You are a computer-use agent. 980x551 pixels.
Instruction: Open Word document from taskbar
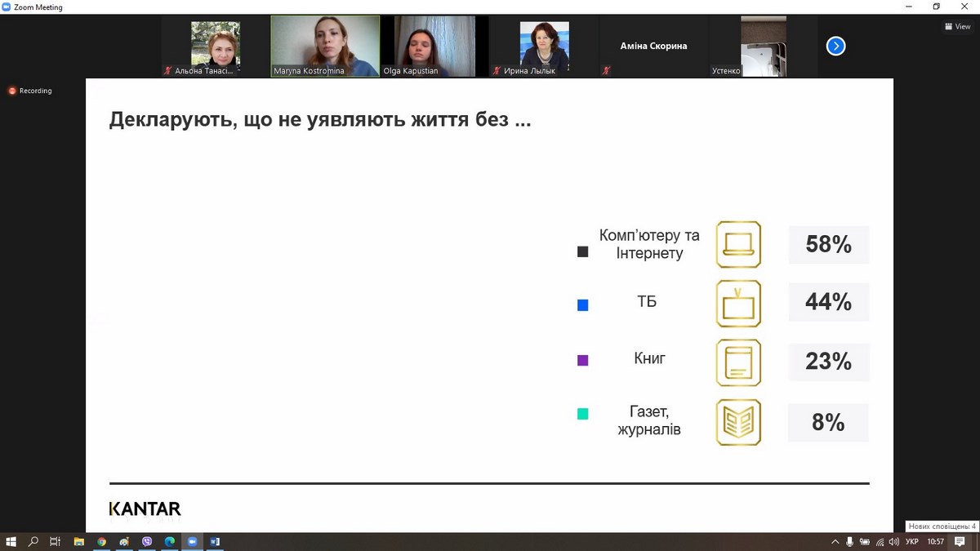pyautogui.click(x=216, y=541)
